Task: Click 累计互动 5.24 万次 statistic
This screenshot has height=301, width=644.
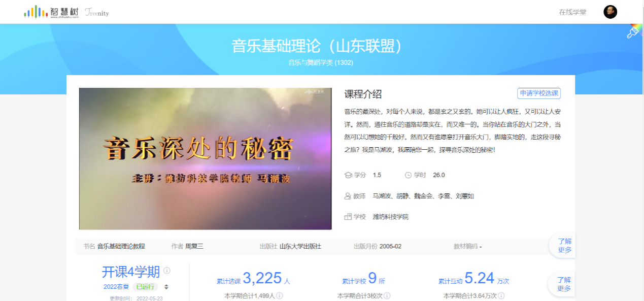Action: pos(474,279)
